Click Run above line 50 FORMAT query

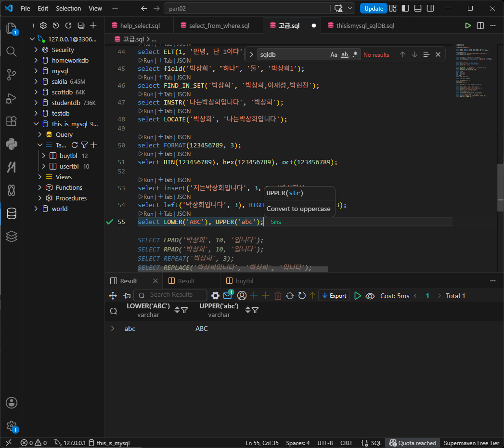tap(146, 137)
